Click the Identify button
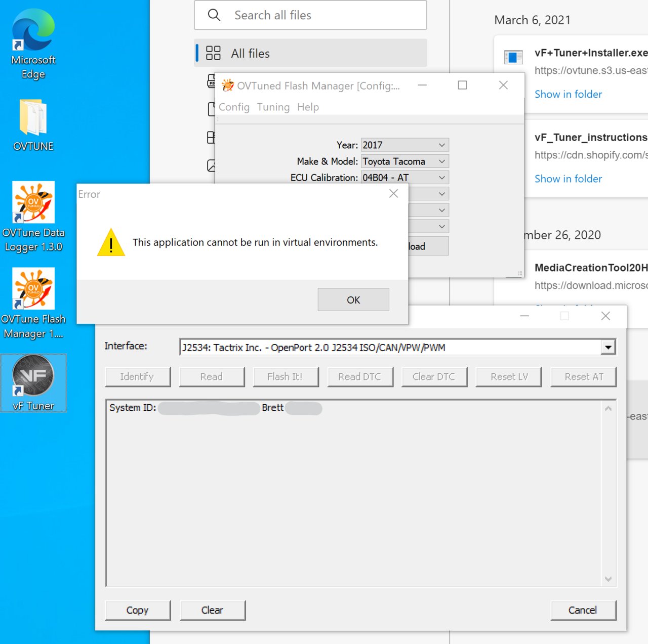The image size is (648, 644). (138, 376)
